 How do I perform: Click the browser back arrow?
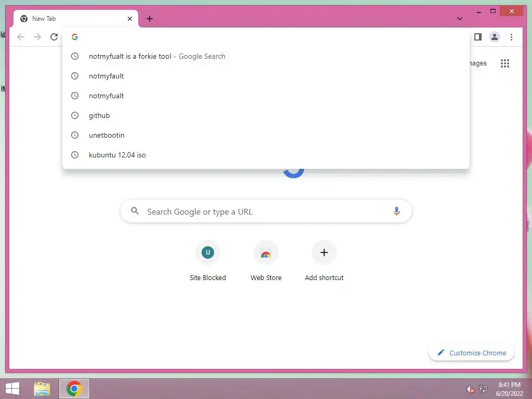tap(21, 37)
